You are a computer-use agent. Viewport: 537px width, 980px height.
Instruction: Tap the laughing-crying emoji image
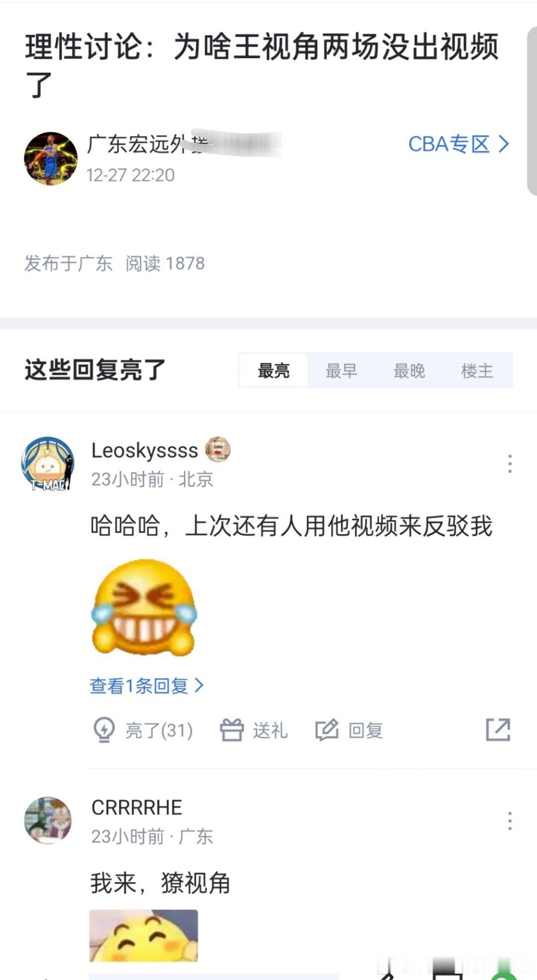144,607
